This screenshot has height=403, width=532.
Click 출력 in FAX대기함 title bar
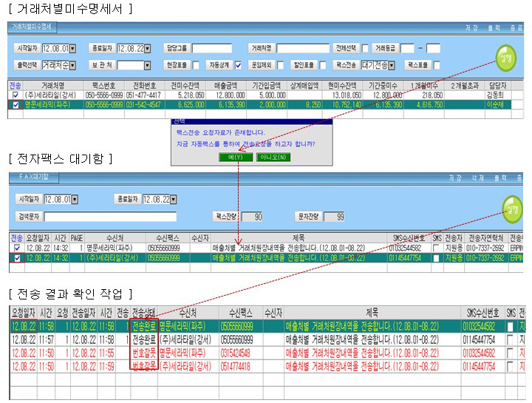[500, 178]
